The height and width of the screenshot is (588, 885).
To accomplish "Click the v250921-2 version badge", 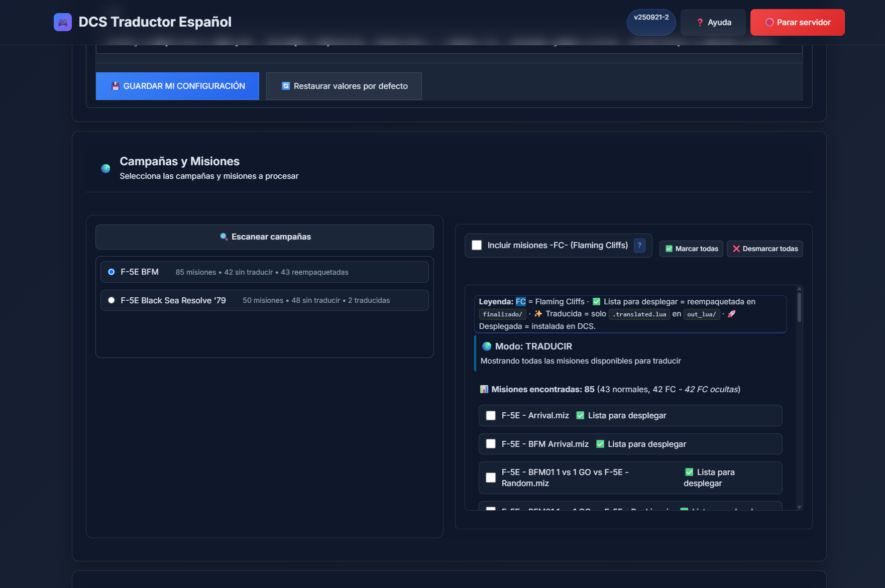I will click(651, 22).
